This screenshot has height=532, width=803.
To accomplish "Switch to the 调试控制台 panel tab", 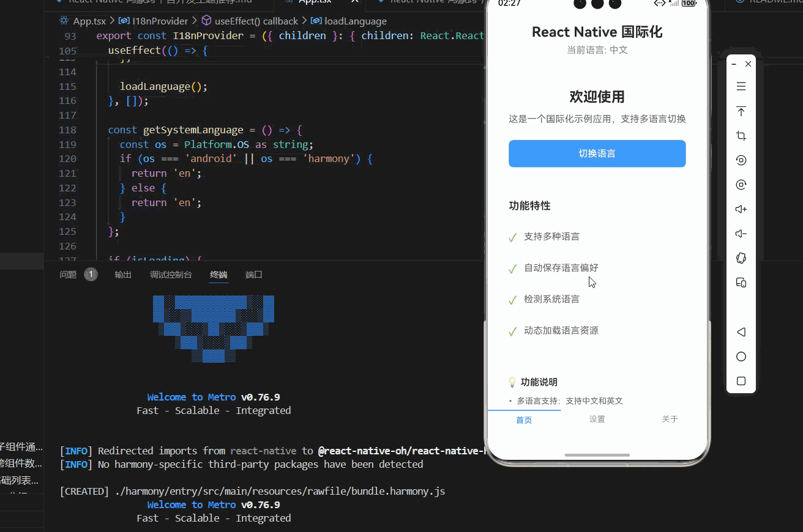I will [x=171, y=274].
